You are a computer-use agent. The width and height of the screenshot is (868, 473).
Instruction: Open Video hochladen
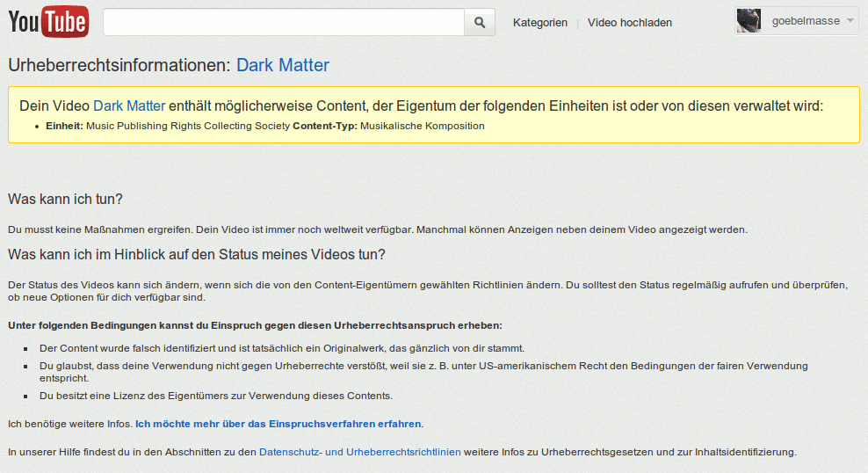pos(629,23)
